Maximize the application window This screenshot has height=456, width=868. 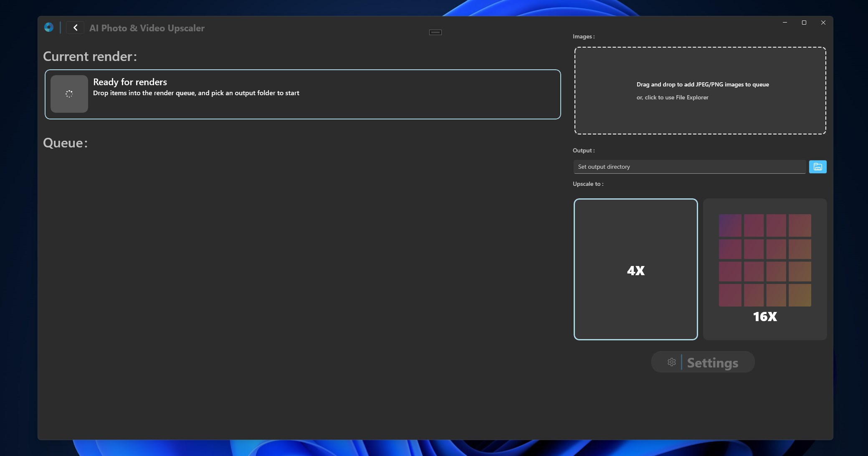click(x=803, y=23)
